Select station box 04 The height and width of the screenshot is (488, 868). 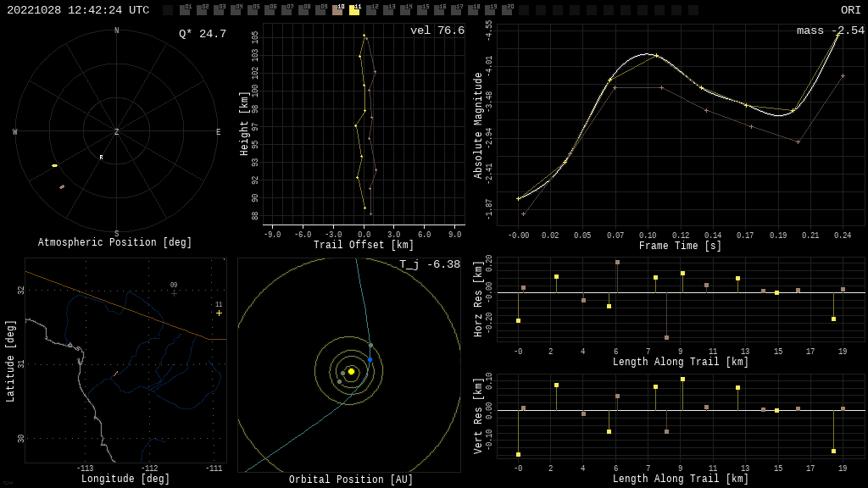tap(236, 10)
